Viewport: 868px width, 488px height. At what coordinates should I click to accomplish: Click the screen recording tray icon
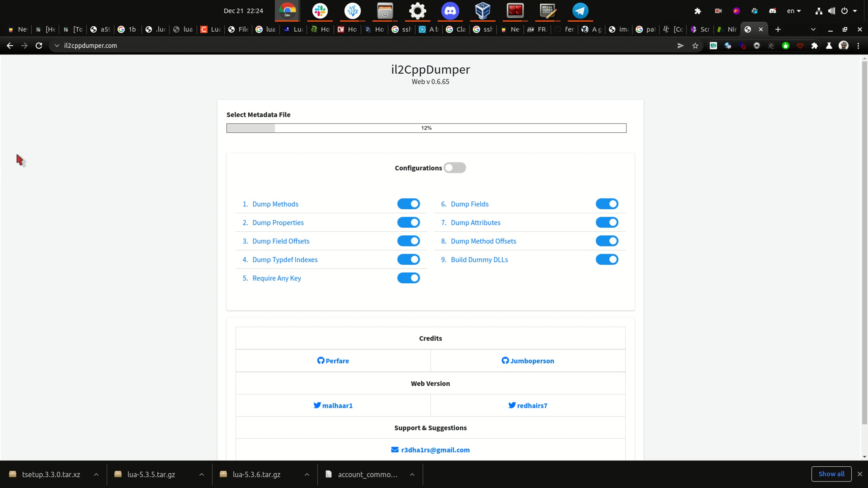[718, 11]
